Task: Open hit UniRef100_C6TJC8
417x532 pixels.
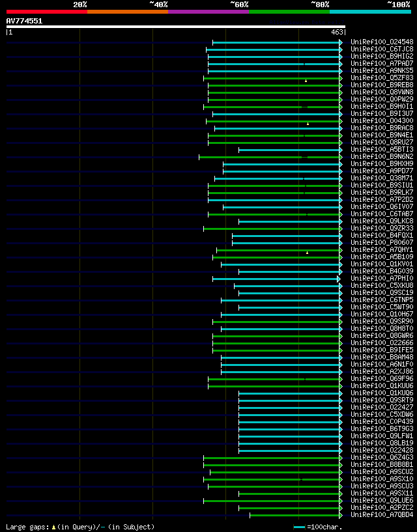Action: click(382, 49)
